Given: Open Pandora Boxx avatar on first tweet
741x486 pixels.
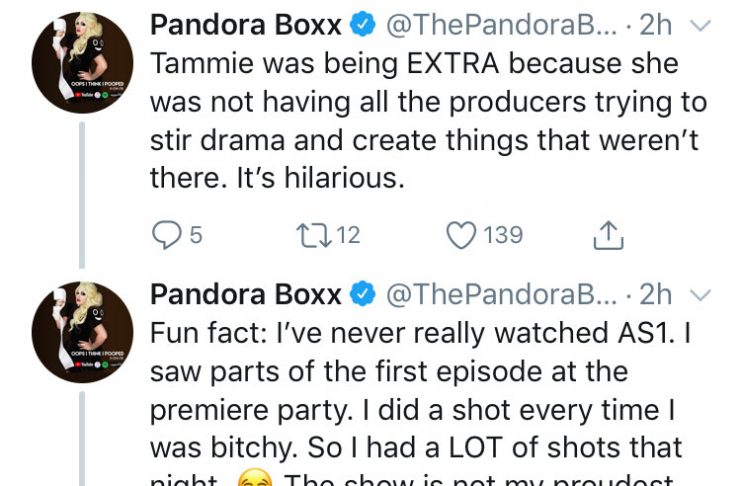Looking at the screenshot, I should (82, 63).
